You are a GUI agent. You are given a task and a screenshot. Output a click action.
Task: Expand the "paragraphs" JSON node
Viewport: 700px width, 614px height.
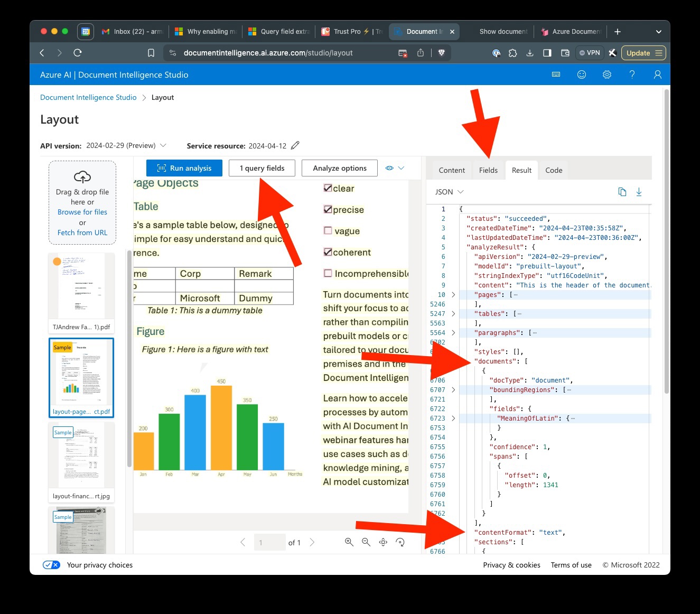click(x=453, y=333)
